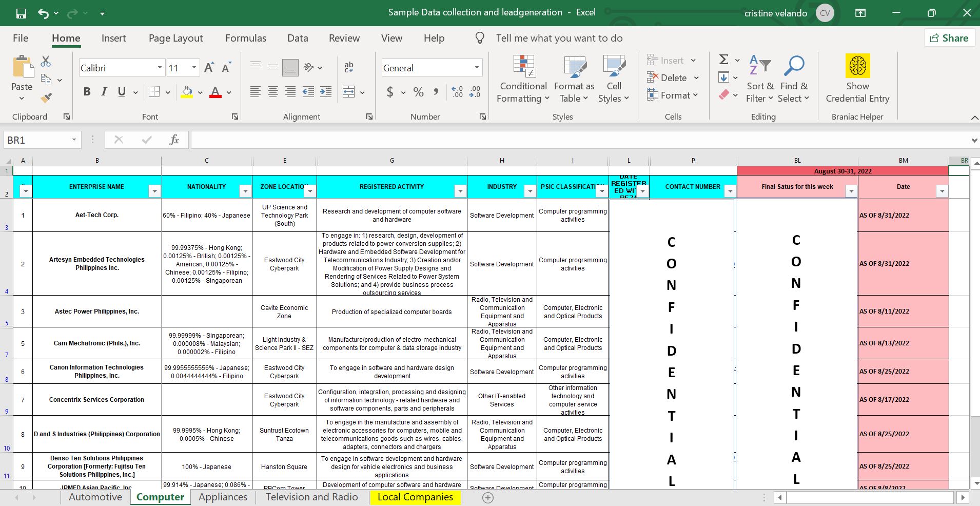The image size is (980, 506).
Task: Open Conditional Formatting menu
Action: [523, 79]
